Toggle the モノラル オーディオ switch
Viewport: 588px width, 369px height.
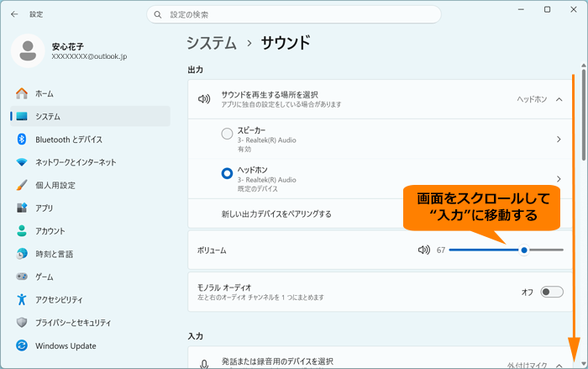coord(552,292)
